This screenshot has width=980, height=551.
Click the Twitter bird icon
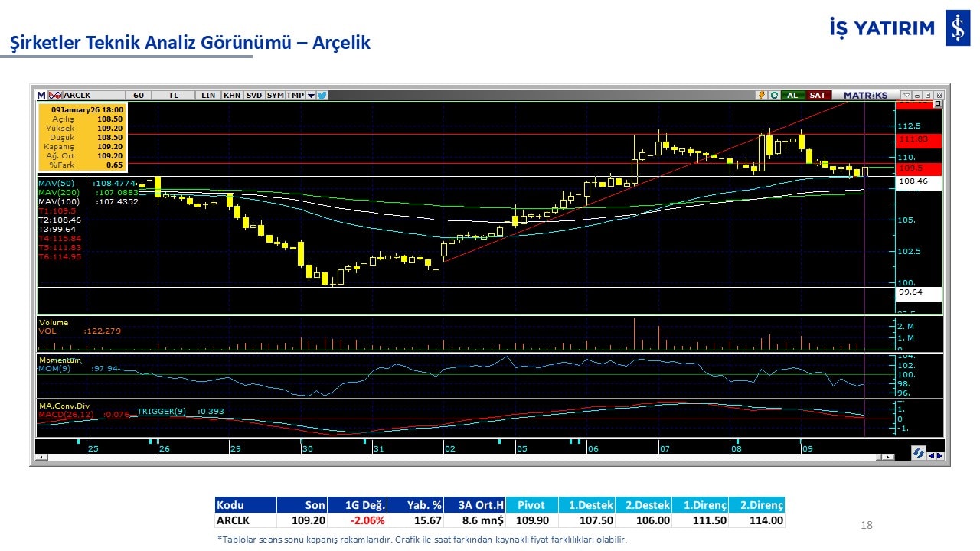click(x=322, y=96)
